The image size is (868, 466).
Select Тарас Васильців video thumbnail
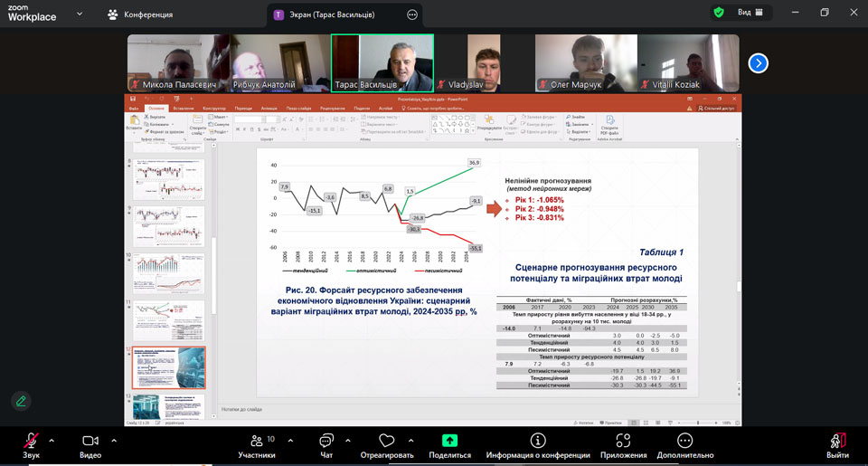click(382, 63)
